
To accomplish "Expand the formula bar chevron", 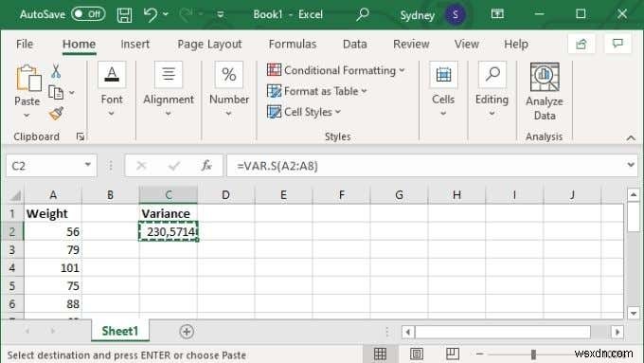I will click(631, 165).
